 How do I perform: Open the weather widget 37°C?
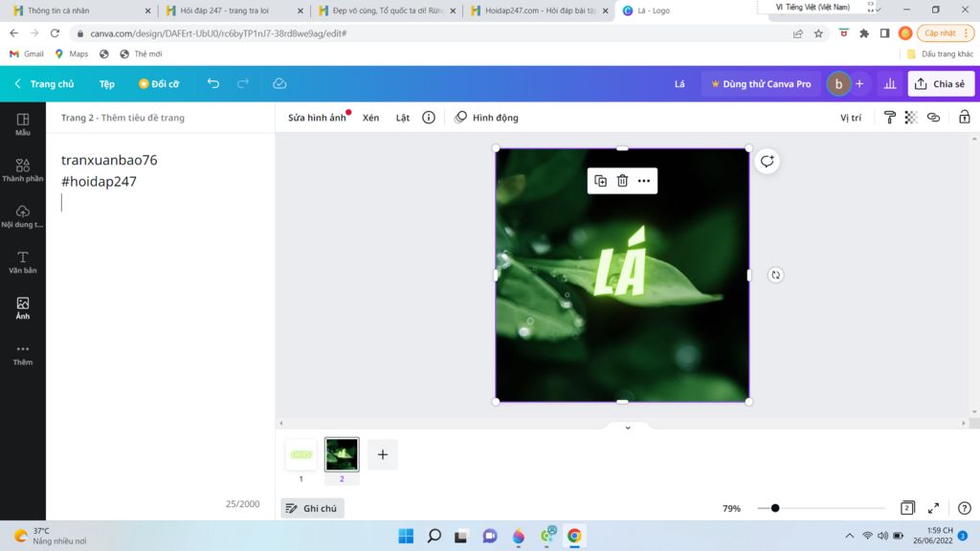[50, 536]
